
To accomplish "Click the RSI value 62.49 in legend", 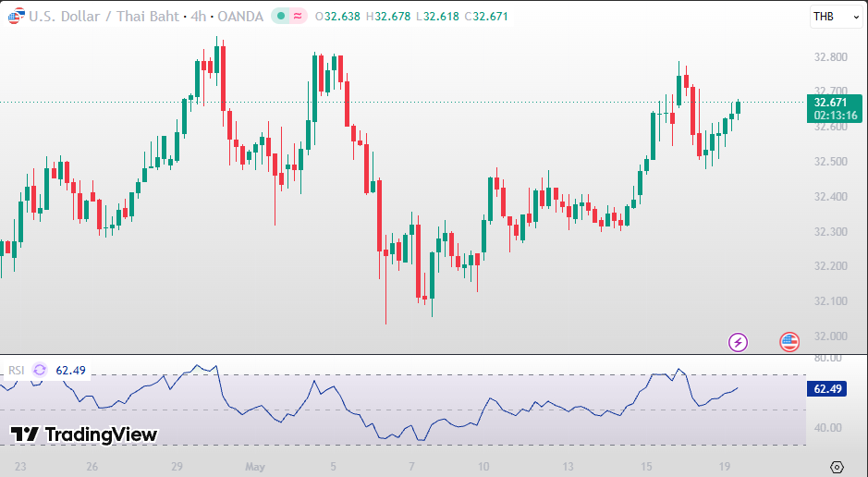I will coord(71,370).
